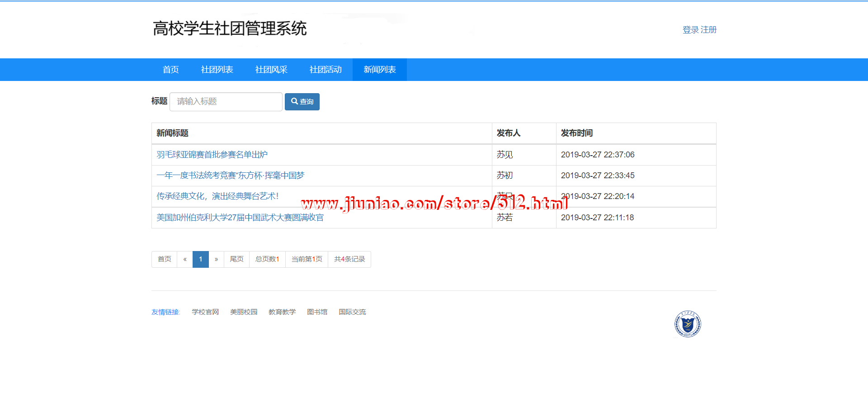
Task: Jump to 尾页 last page
Action: point(236,259)
